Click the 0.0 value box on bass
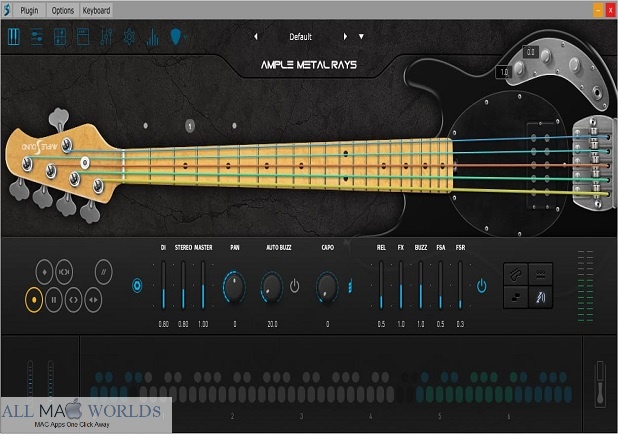 531,52
